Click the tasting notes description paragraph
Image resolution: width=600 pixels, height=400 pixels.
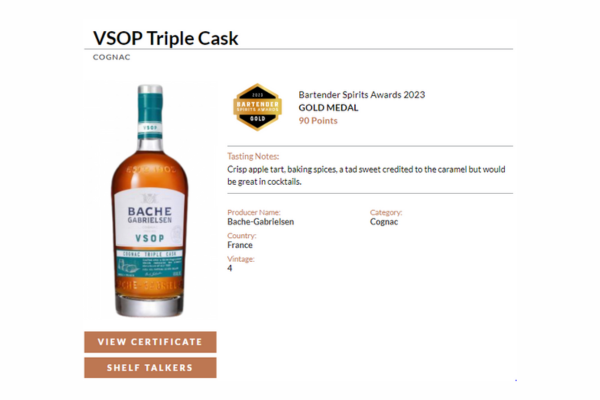(x=366, y=175)
